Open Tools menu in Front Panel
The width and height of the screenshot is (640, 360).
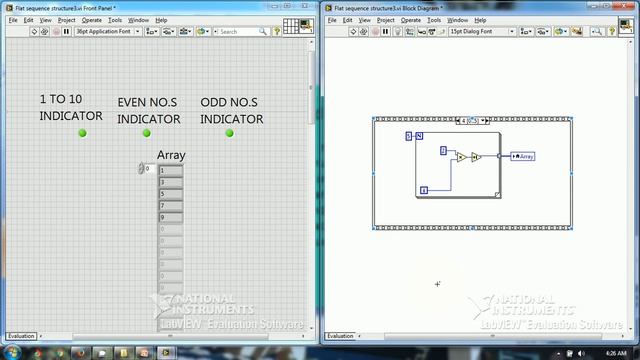pos(115,20)
